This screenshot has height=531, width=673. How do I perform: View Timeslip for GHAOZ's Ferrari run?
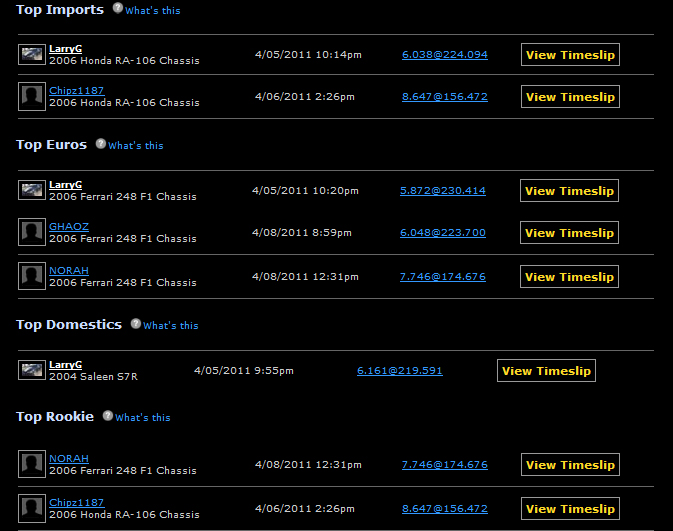570,233
